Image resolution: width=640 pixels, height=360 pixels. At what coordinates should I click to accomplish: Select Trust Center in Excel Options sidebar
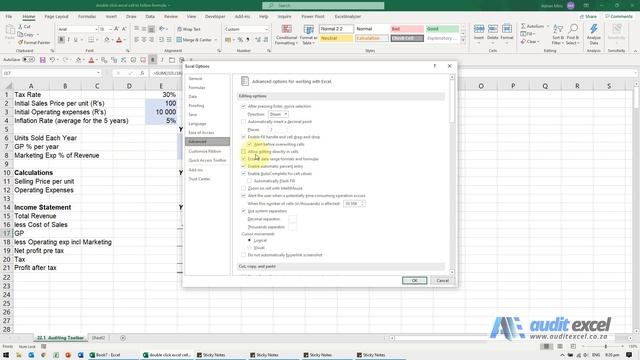pyautogui.click(x=199, y=179)
